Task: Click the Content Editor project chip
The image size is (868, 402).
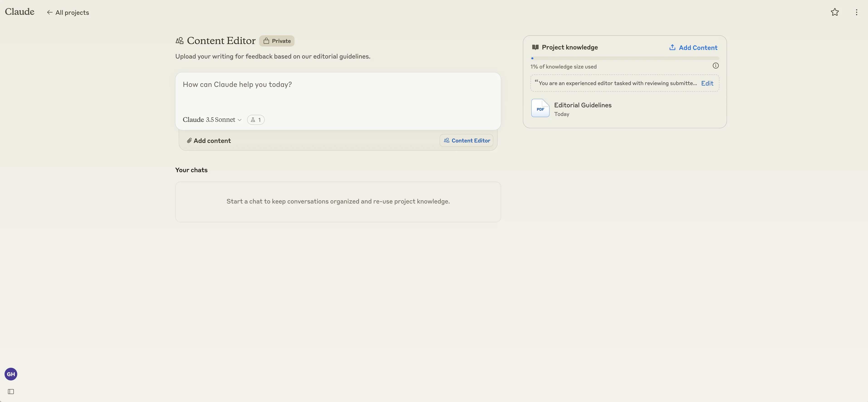Action: tap(466, 140)
